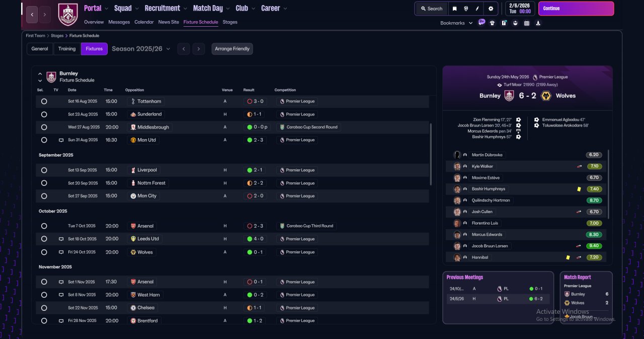Open the tactics board shortcut icon

pyautogui.click(x=504, y=23)
